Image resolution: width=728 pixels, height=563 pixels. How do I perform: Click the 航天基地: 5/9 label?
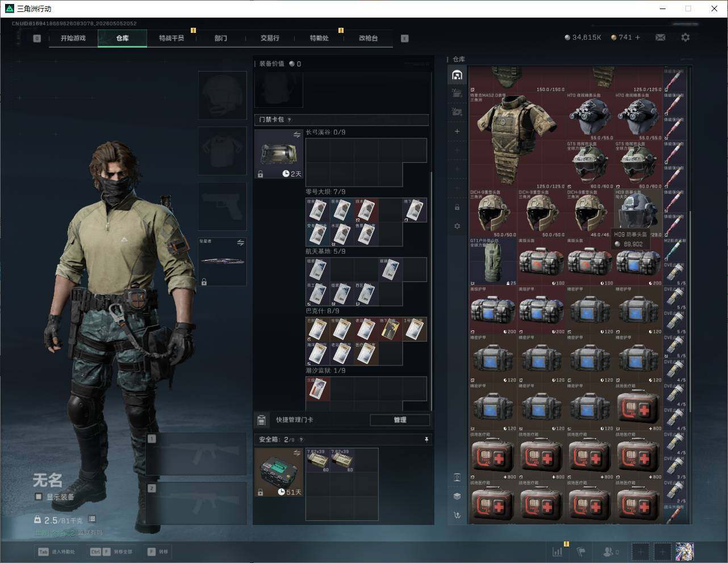(x=325, y=251)
